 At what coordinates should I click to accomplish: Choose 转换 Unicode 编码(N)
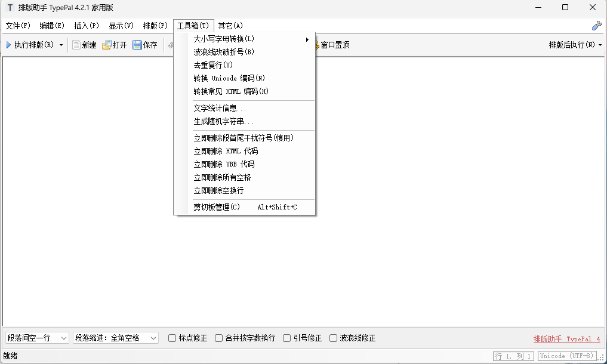[245, 78]
